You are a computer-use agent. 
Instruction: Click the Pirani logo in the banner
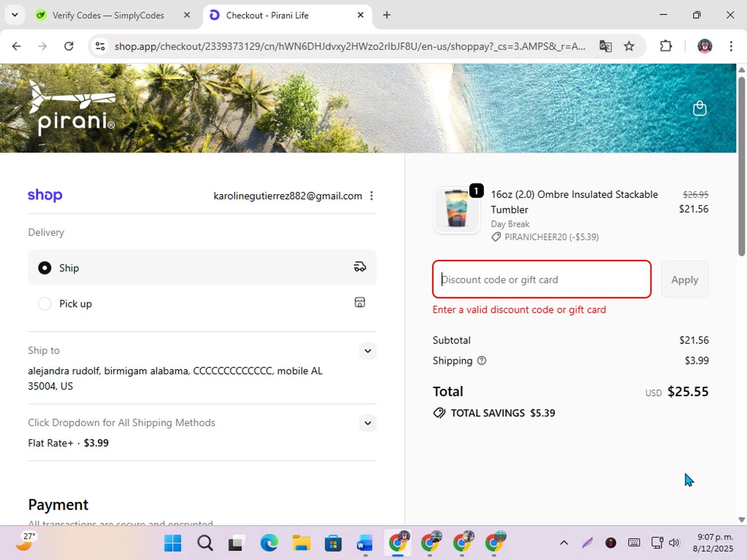[72, 108]
